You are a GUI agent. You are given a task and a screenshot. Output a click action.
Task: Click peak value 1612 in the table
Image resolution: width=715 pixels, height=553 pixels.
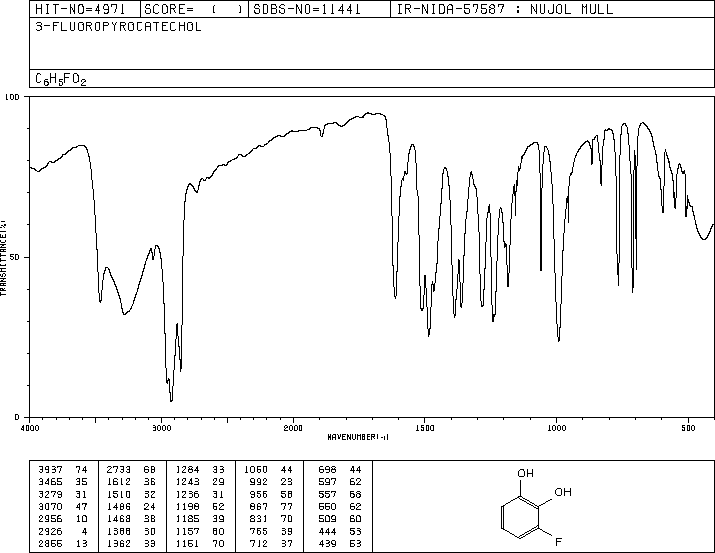[x=119, y=482]
